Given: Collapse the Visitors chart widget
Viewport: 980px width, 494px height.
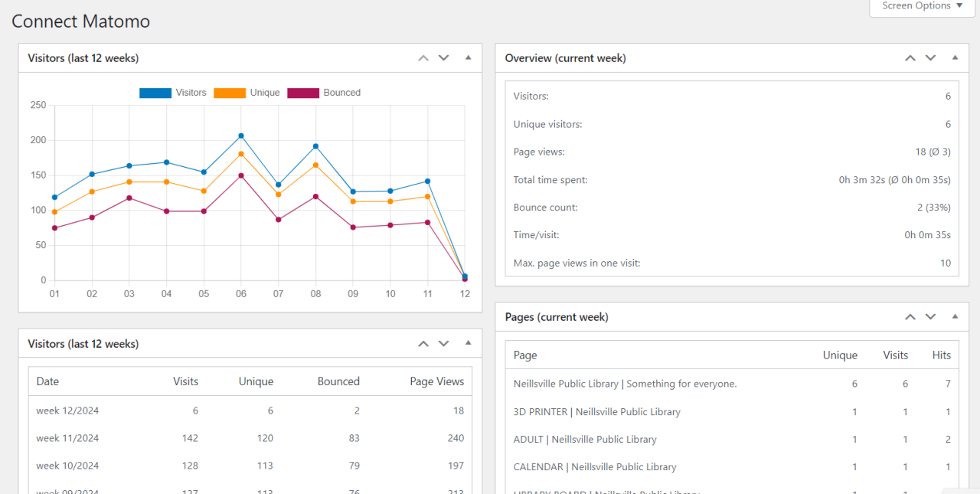Looking at the screenshot, I should click(468, 57).
